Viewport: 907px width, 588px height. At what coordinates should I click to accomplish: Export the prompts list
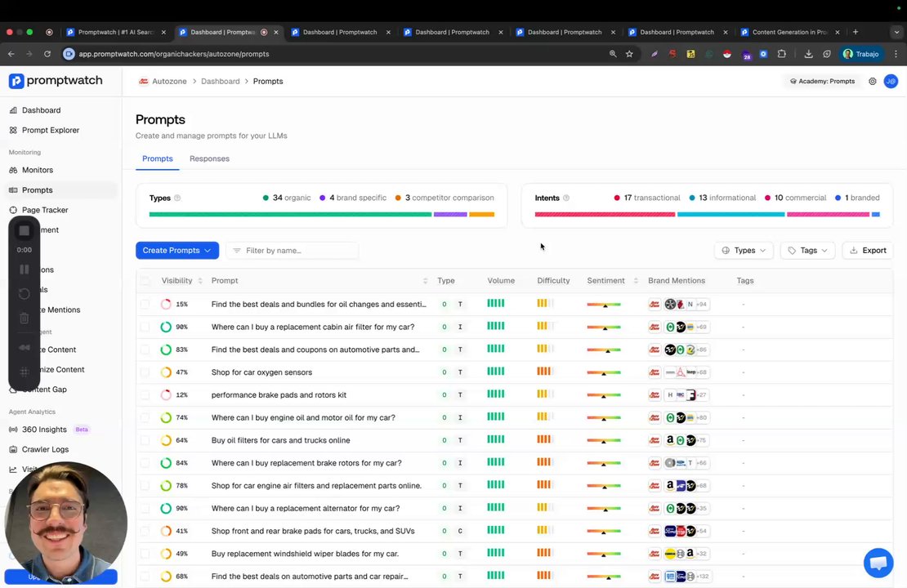868,251
